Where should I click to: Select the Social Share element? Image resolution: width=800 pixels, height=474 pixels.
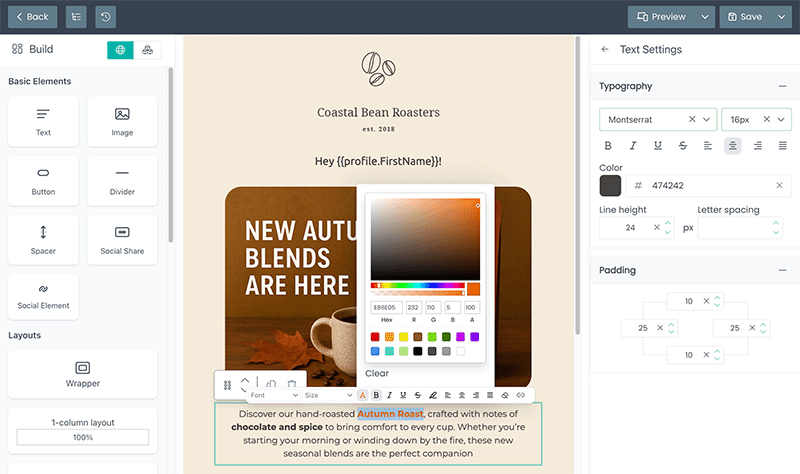[122, 238]
